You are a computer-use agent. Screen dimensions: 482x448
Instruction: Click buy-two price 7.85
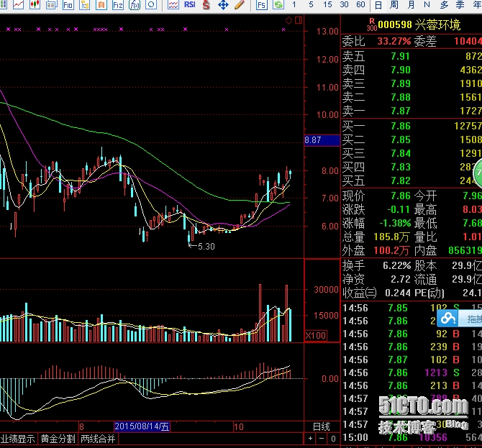(x=401, y=140)
